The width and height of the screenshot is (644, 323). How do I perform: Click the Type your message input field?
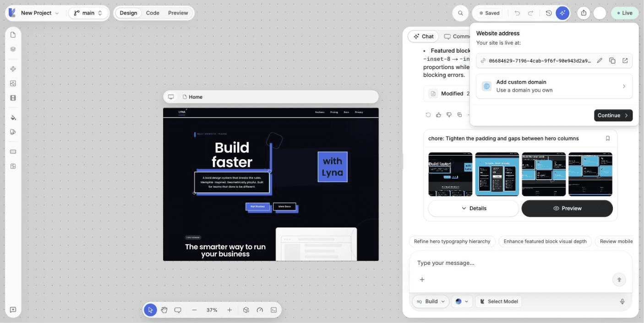point(520,263)
